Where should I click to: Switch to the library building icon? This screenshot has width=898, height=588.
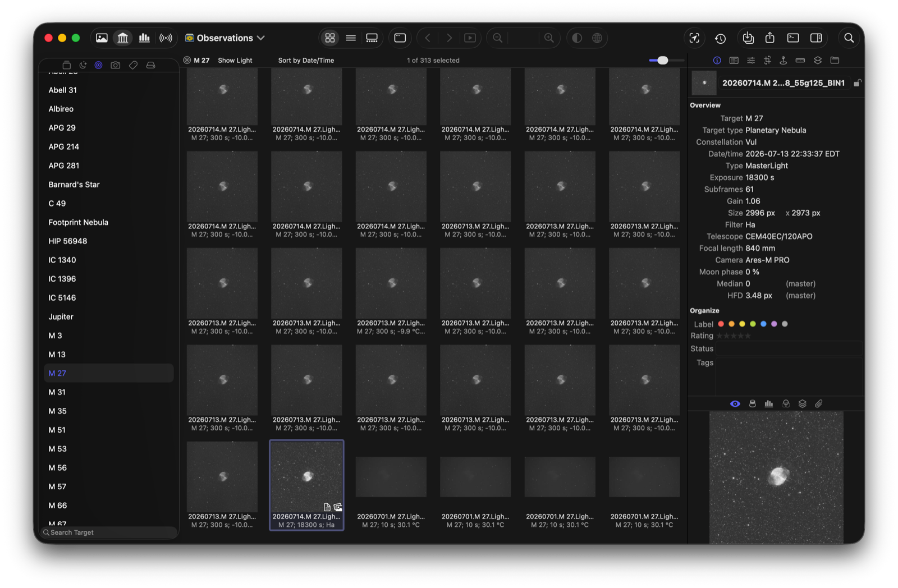click(x=123, y=38)
